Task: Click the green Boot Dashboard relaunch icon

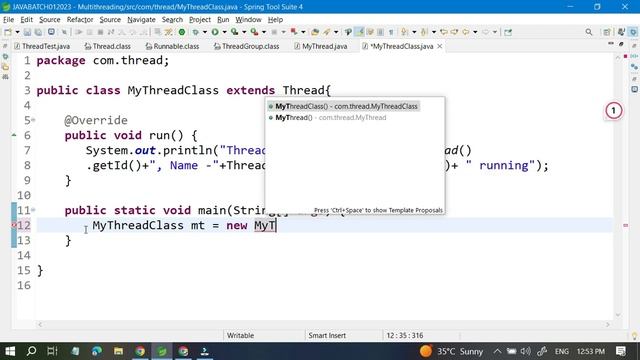Action: click(182, 32)
